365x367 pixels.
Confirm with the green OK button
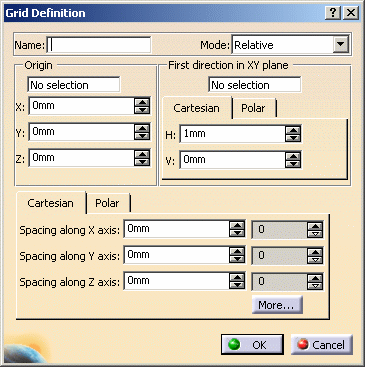coord(252,345)
